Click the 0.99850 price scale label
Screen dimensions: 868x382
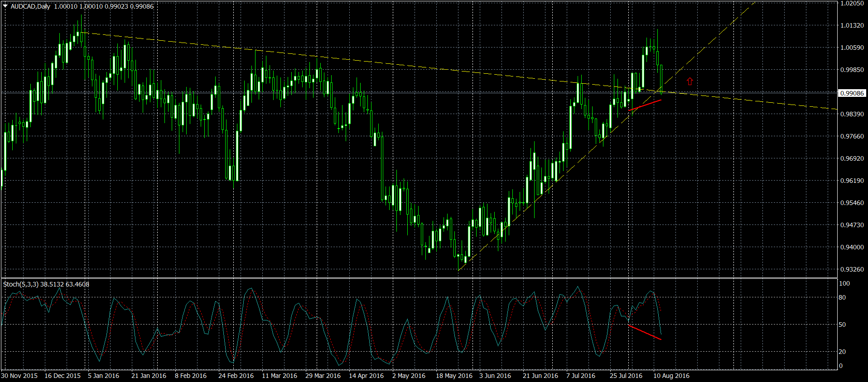pyautogui.click(x=852, y=70)
